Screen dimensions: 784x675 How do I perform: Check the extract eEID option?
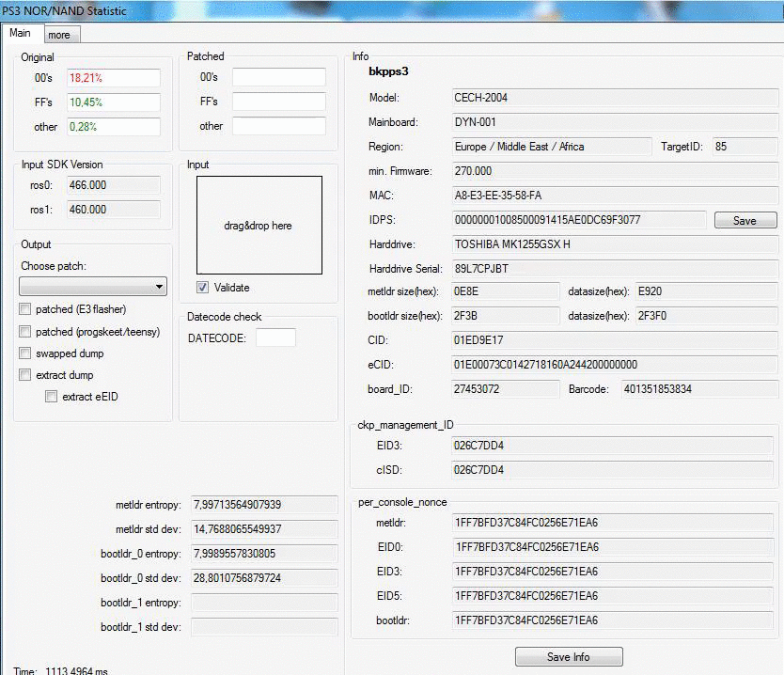[x=51, y=397]
